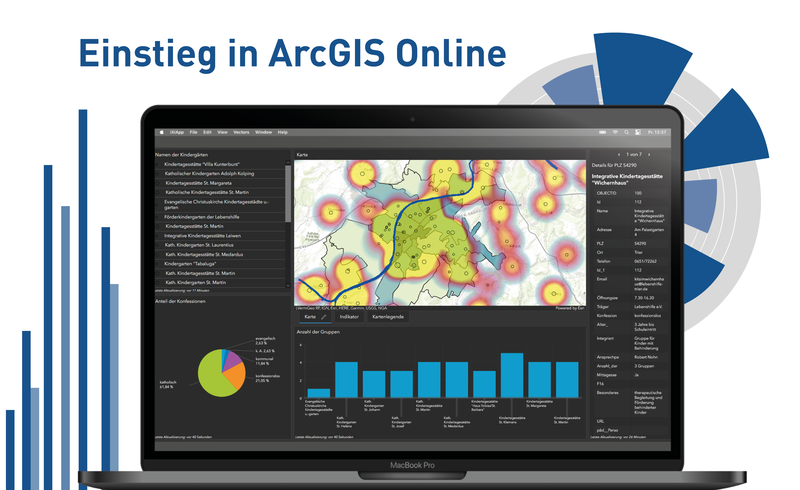Click the purple kommunal pie slice
The width and height of the screenshot is (800, 490).
[232, 359]
